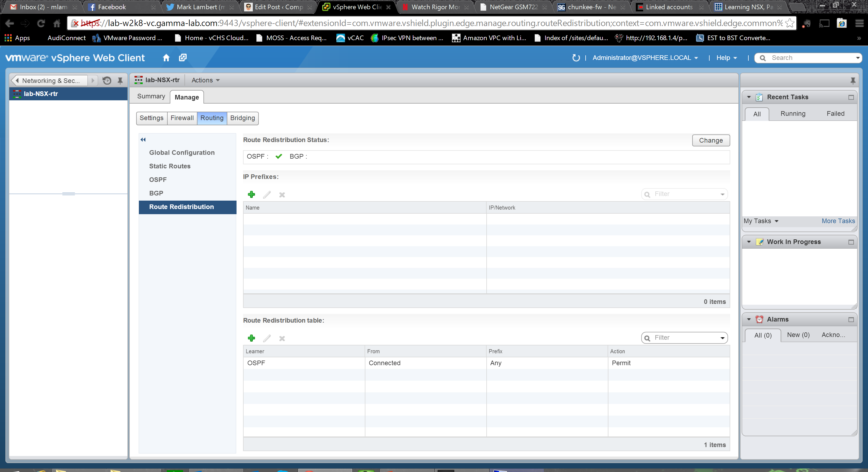This screenshot has height=472, width=868.
Task: Pin the right-hand tasks panel
Action: 853,81
